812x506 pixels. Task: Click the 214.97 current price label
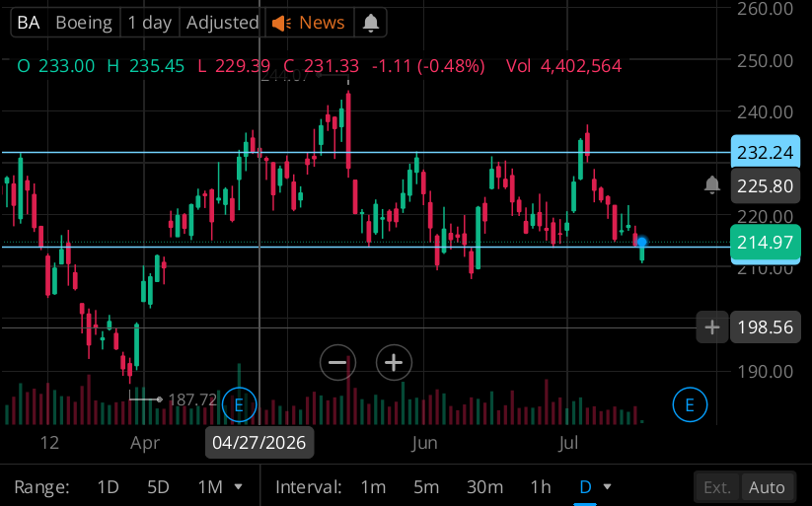[x=765, y=242]
